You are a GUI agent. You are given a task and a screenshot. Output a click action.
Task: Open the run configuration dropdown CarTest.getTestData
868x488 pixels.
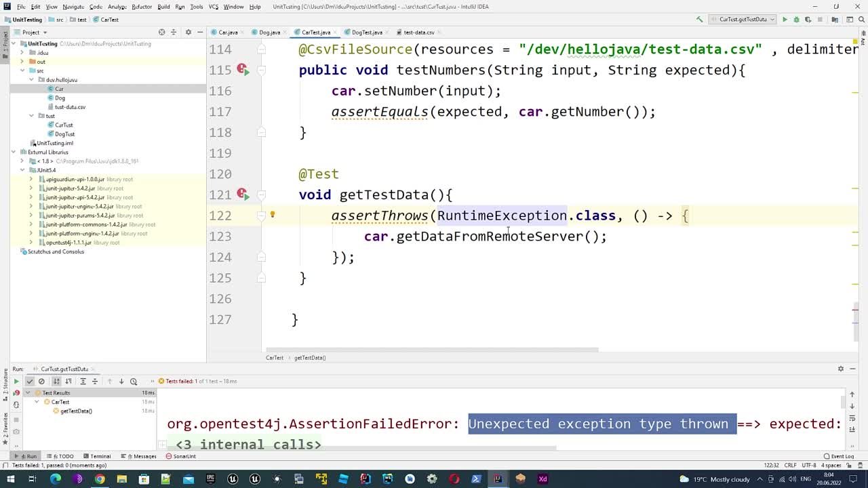(743, 20)
